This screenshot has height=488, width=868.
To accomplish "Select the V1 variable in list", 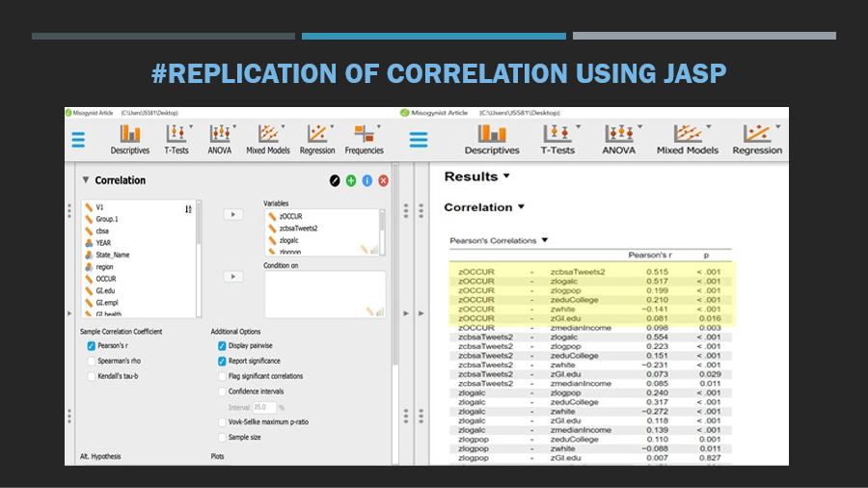I will [x=99, y=207].
